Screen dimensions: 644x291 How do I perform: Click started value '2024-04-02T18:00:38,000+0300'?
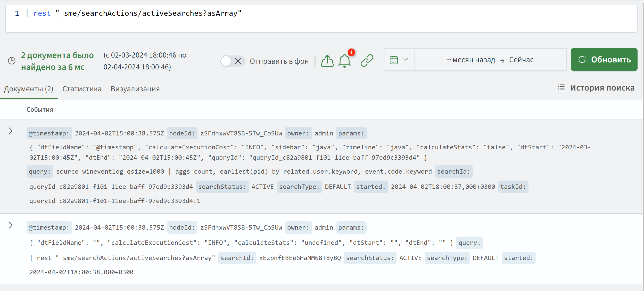point(81,272)
